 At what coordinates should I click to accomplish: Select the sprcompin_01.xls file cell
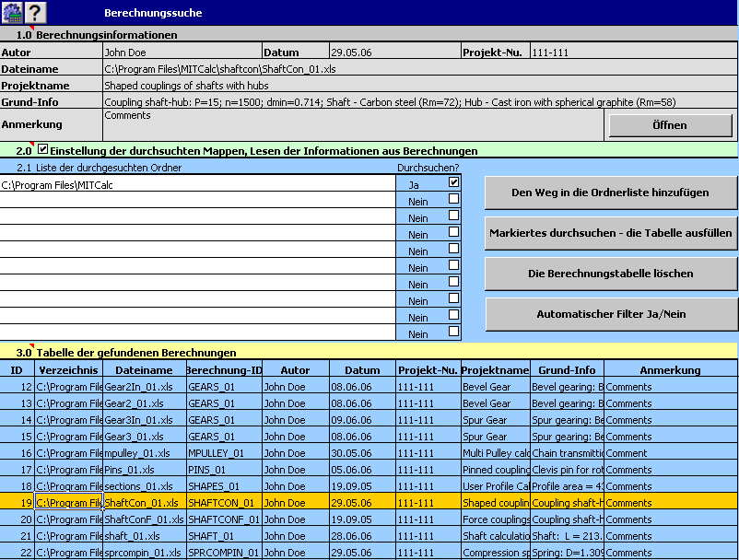click(145, 553)
